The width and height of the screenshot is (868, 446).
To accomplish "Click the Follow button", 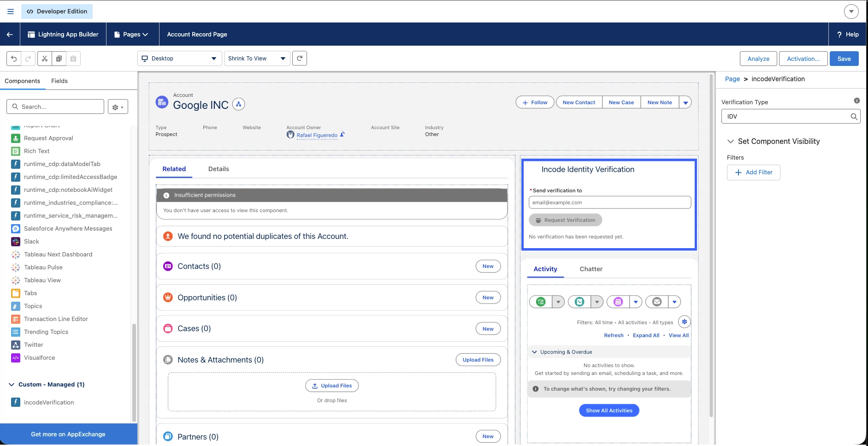I will click(535, 102).
